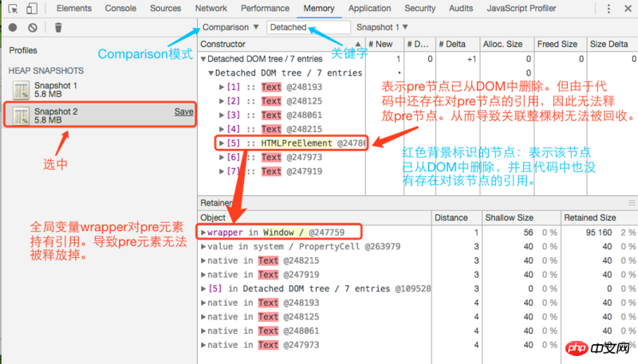The height and width of the screenshot is (364, 638).
Task: Collapse the nested Detached DOM tree entry
Action: tap(211, 73)
